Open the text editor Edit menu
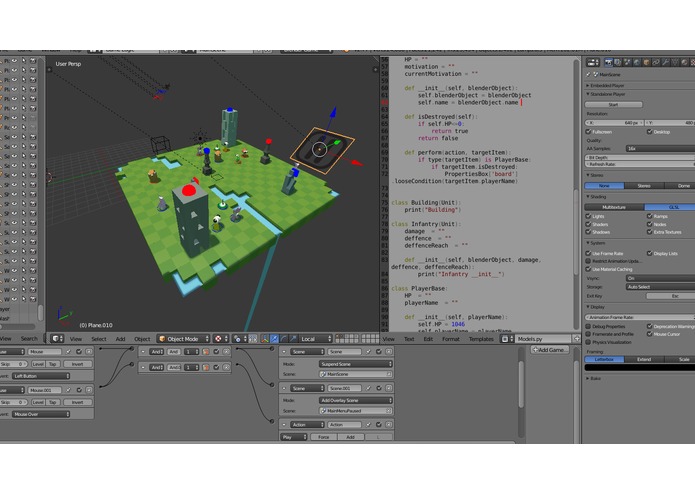The width and height of the screenshot is (695, 494). (x=428, y=338)
